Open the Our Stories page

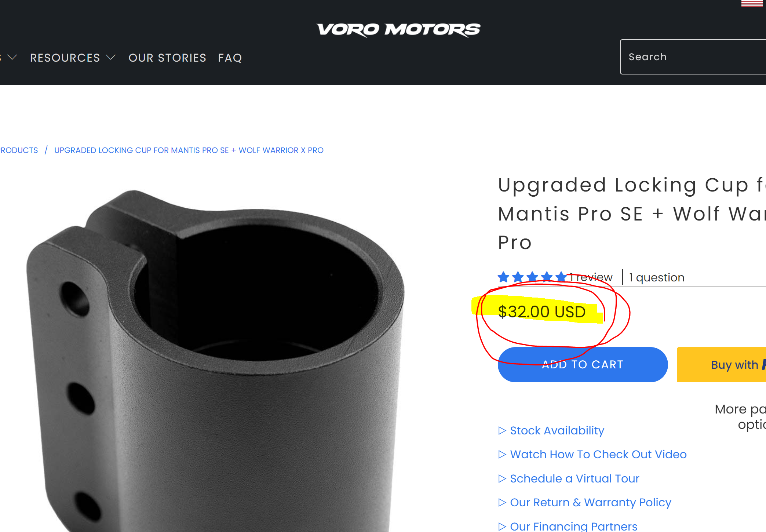(x=167, y=58)
